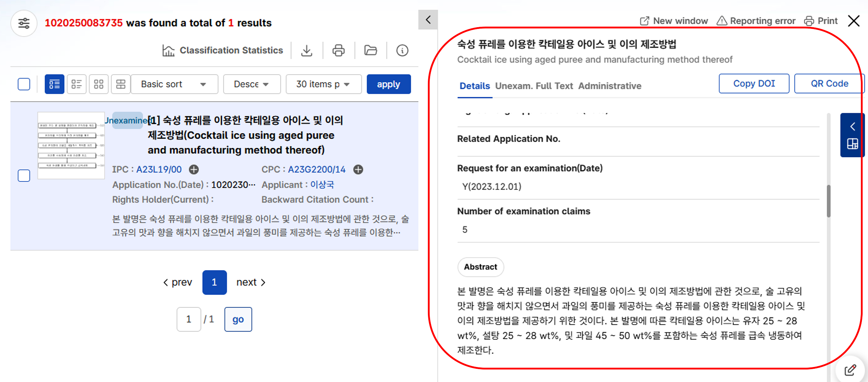Toggle the select-all results checkbox
This screenshot has height=382, width=868.
24,84
